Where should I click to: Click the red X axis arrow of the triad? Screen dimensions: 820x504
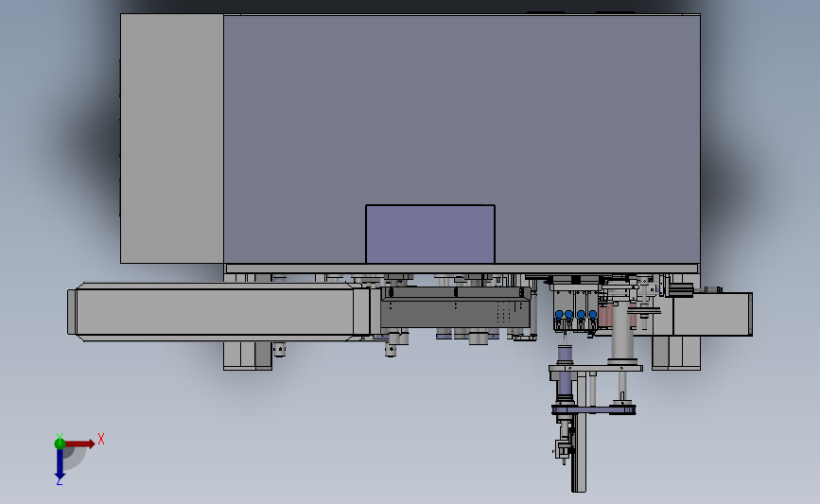(80, 443)
